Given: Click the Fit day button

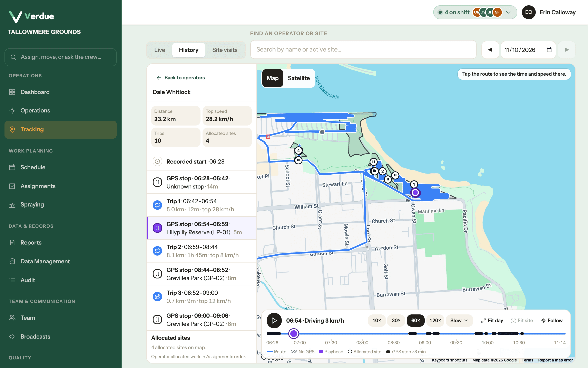Looking at the screenshot, I should coord(492,321).
